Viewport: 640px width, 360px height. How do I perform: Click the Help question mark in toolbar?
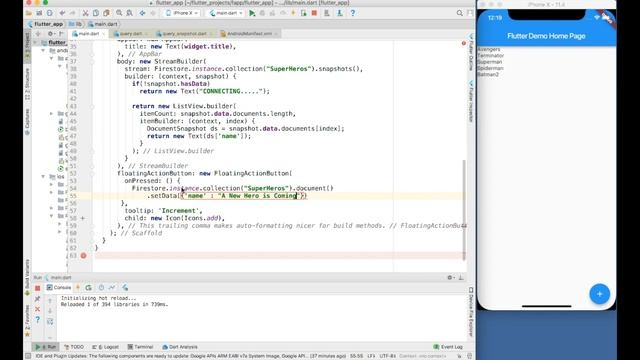(353, 13)
